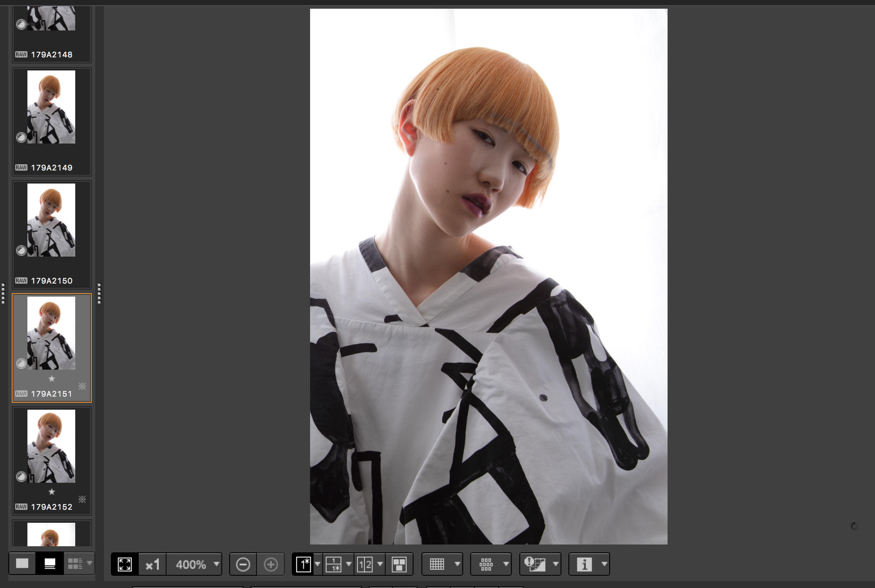Open grid lines options dropdown
The image size is (875, 588).
pyautogui.click(x=457, y=565)
